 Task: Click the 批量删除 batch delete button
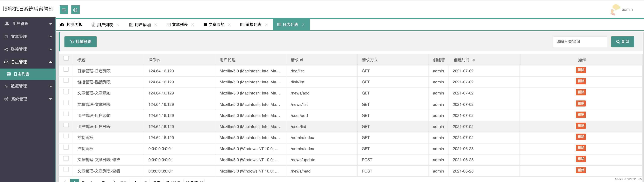[81, 42]
